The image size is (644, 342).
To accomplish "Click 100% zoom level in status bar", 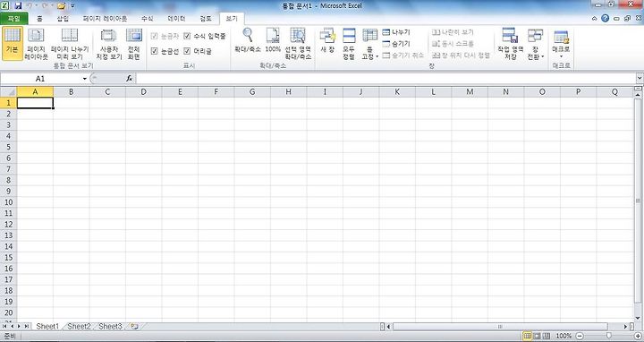I will click(x=563, y=336).
